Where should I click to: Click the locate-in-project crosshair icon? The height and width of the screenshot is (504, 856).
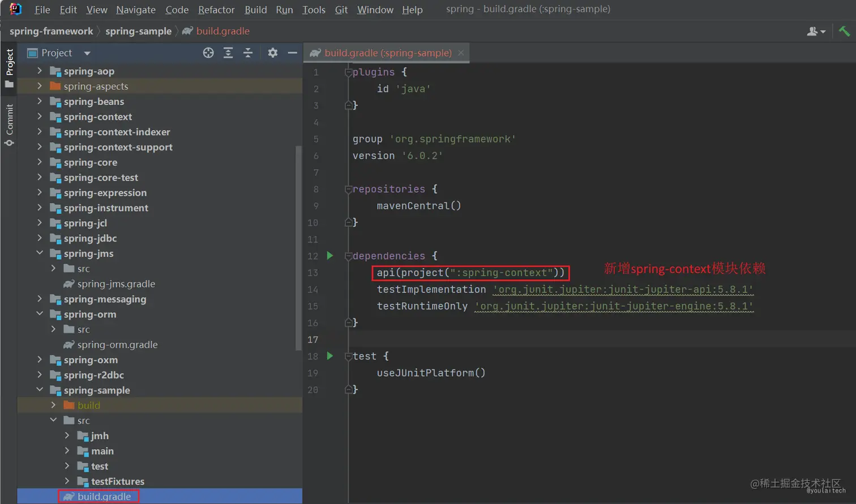208,53
